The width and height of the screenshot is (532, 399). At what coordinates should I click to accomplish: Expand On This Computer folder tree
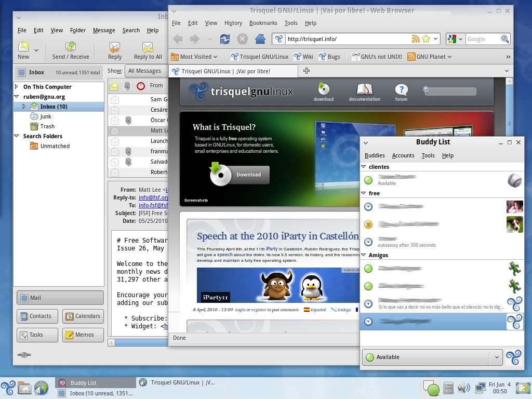click(17, 87)
